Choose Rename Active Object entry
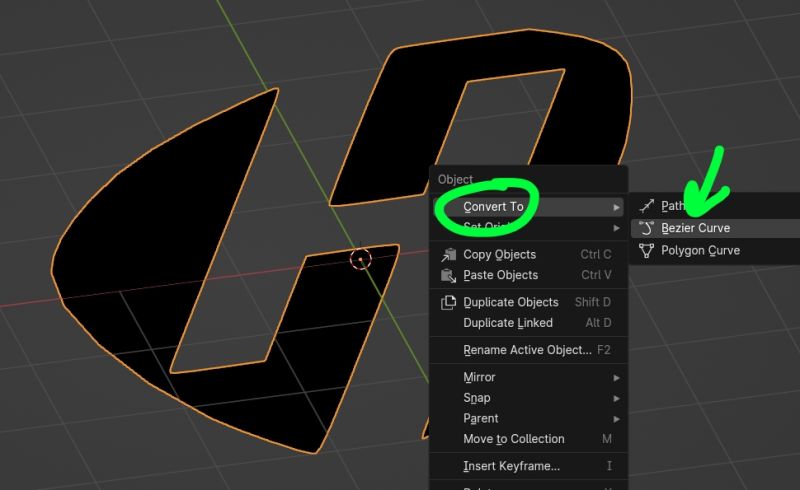Screen dimensions: 800x490 point(529,350)
